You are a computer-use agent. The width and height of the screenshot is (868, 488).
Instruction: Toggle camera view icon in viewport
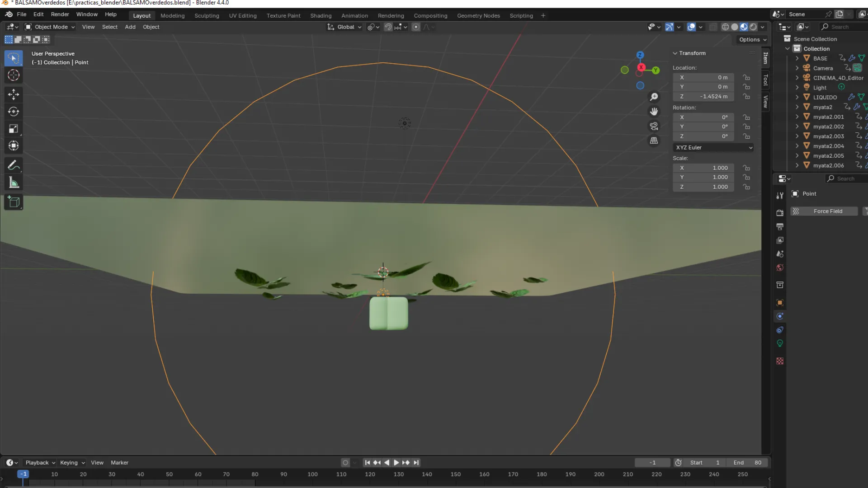pyautogui.click(x=654, y=126)
